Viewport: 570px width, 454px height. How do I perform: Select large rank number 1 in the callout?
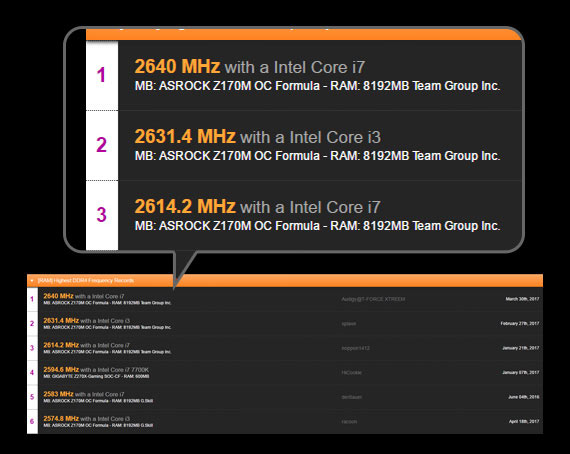[101, 75]
